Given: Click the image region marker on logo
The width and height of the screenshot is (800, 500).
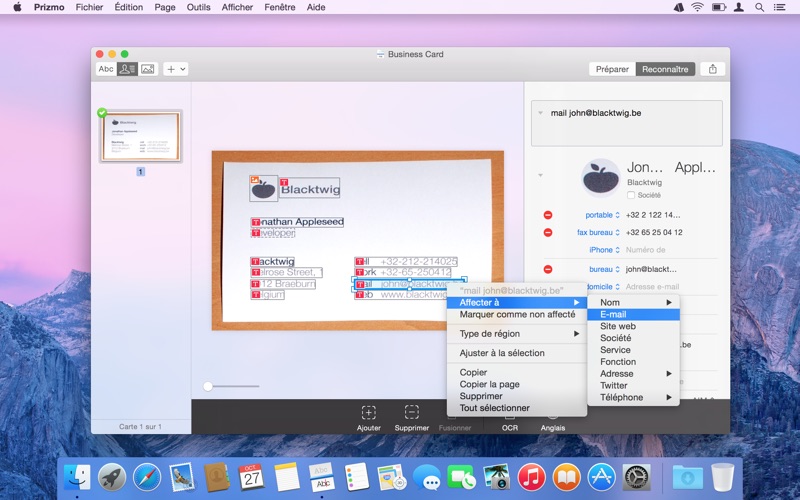Looking at the screenshot, I should coord(254,180).
